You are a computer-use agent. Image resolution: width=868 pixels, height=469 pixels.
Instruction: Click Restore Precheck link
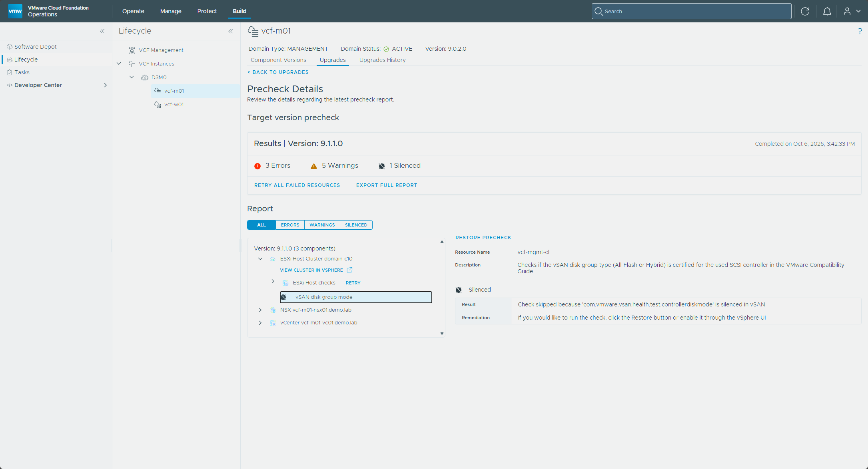pos(483,238)
